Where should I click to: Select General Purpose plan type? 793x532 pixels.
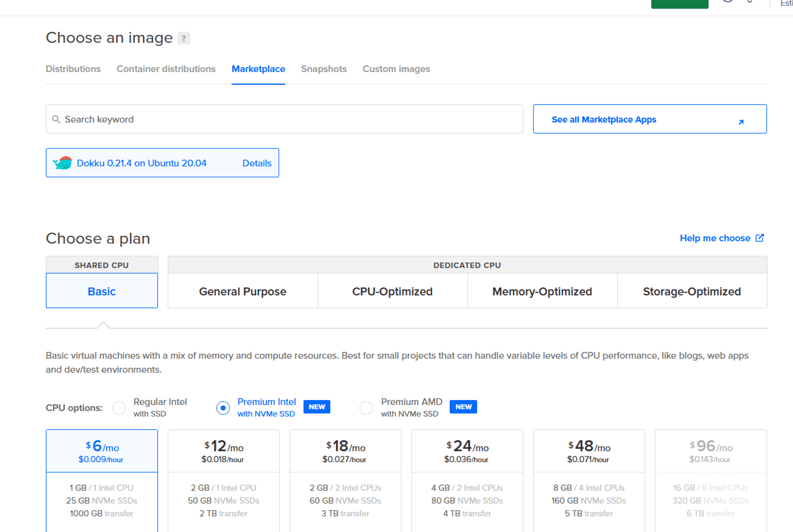[242, 291]
